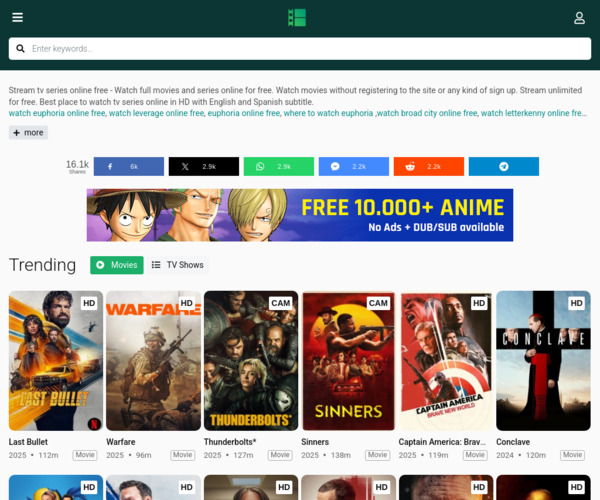Click the Last Bullet title link
Screen dimensions: 600x500
pyautogui.click(x=28, y=442)
